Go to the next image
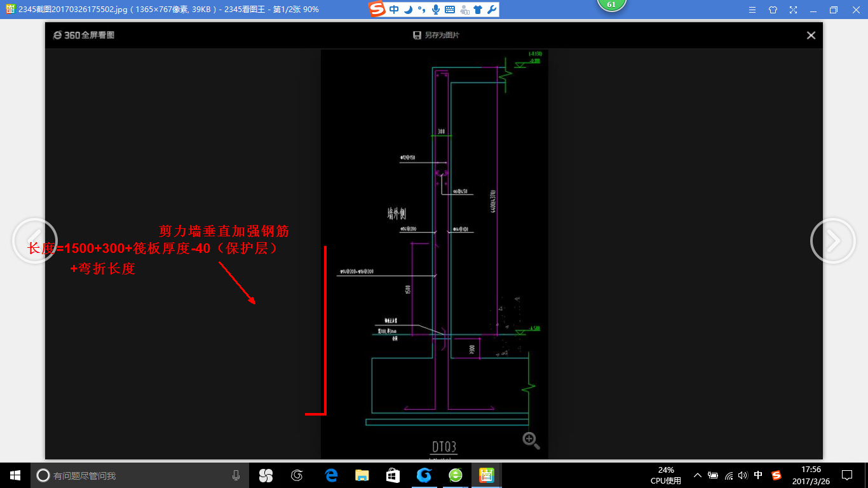 (833, 241)
